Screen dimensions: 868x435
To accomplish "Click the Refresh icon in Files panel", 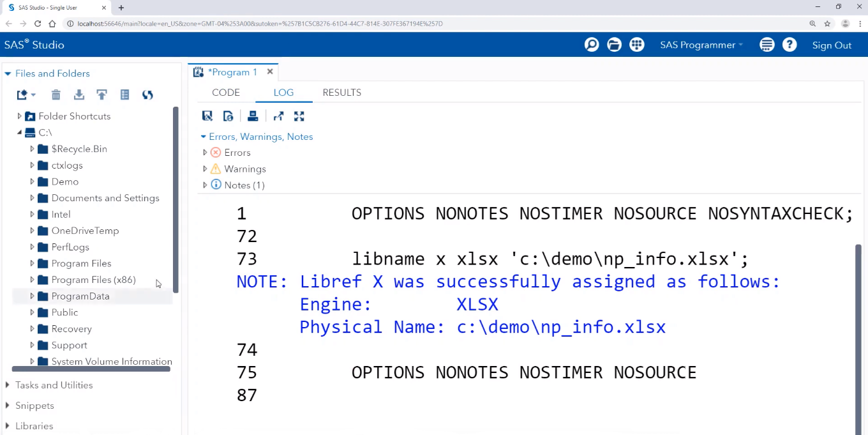I will (147, 95).
